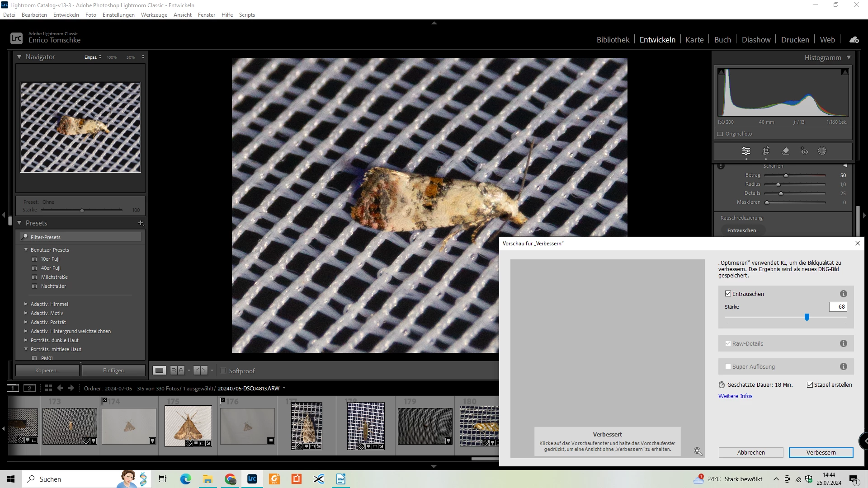Collapse the Benutzer-Presets group
Viewport: 868px width, 488px height.
26,250
